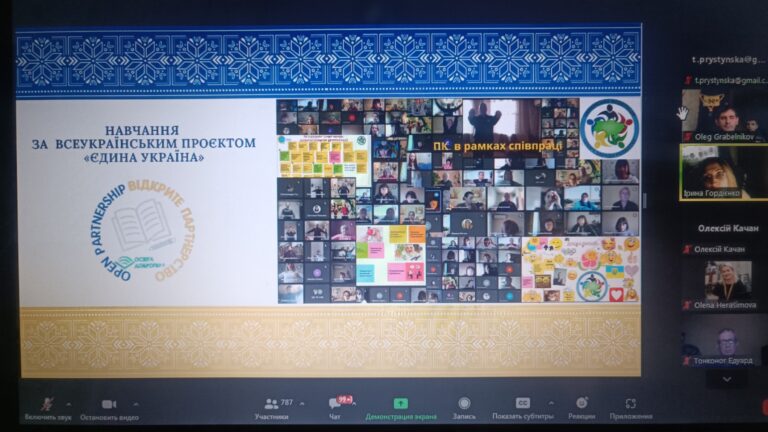Expand the arrow next to the CC subtitles button

pyautogui.click(x=552, y=403)
